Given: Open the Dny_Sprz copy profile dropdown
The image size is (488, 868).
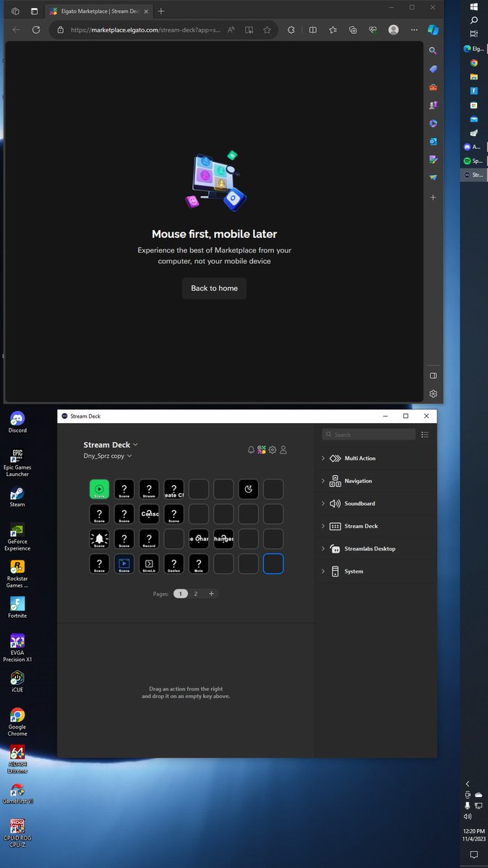Looking at the screenshot, I should [x=108, y=456].
